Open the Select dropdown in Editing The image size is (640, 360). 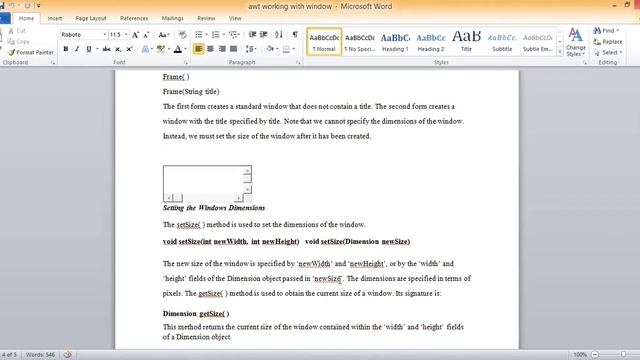point(608,53)
